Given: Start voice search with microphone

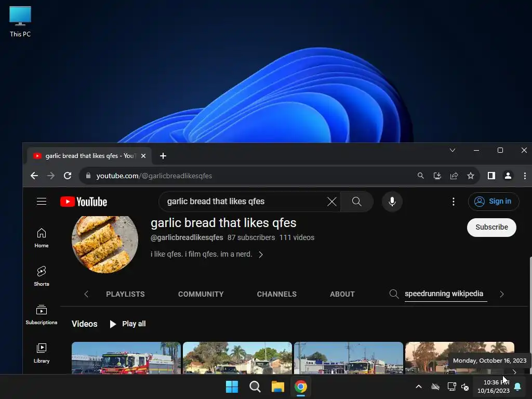Looking at the screenshot, I should pyautogui.click(x=392, y=202).
